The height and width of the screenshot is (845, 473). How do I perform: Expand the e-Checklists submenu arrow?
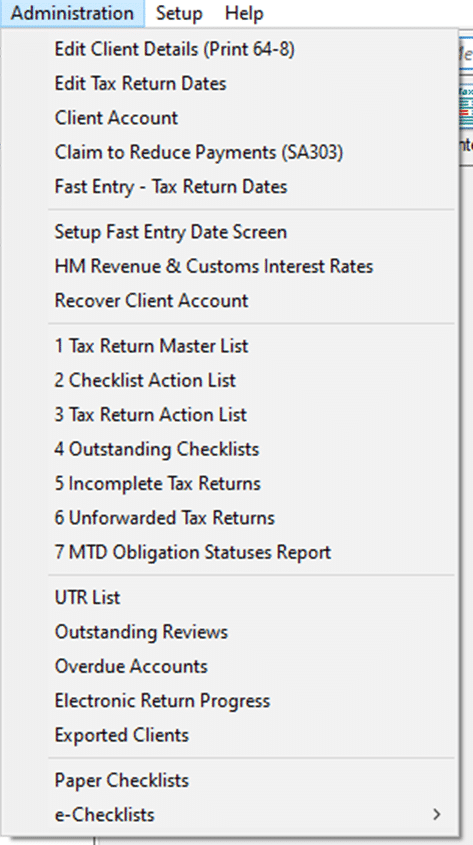pos(437,815)
